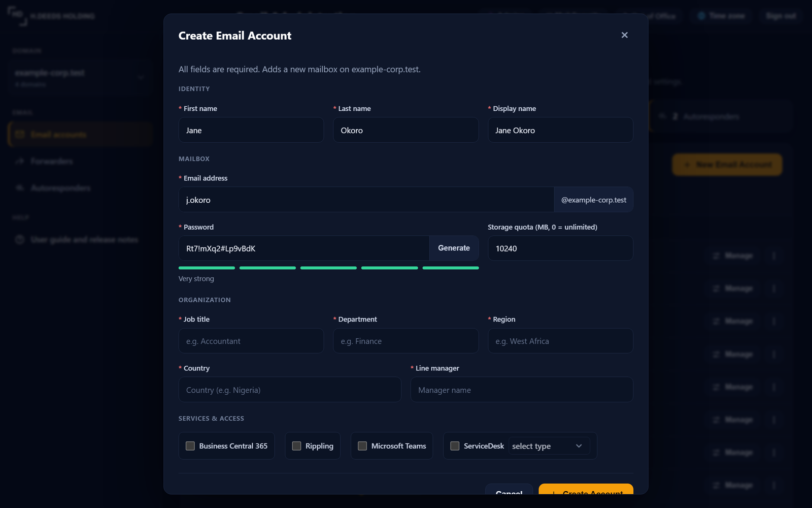812x508 pixels.
Task: Submit with the Create Account button
Action: [x=586, y=489]
